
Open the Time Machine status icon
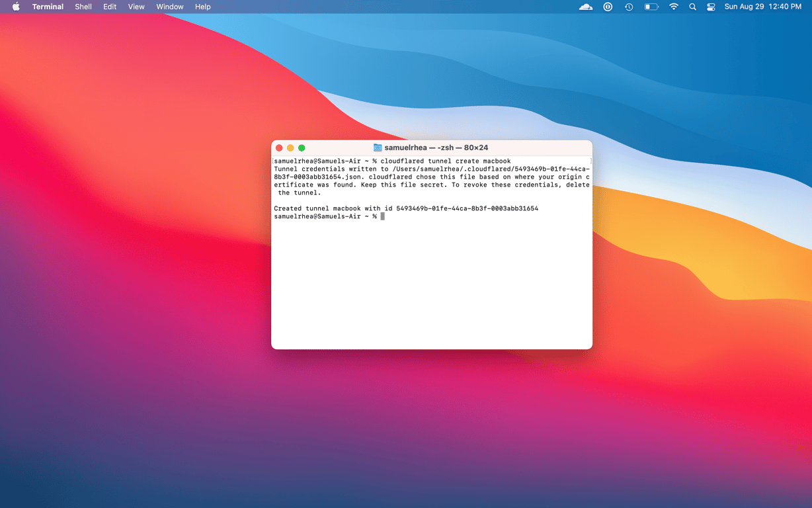tap(629, 7)
